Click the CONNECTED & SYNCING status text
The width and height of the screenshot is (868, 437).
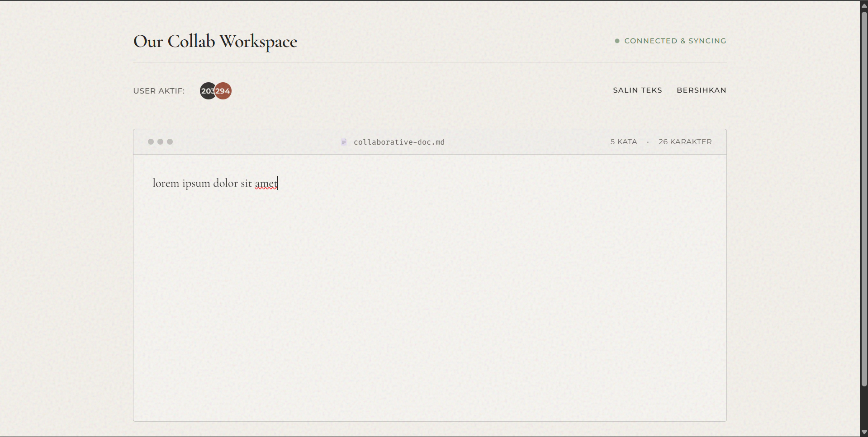coord(675,41)
